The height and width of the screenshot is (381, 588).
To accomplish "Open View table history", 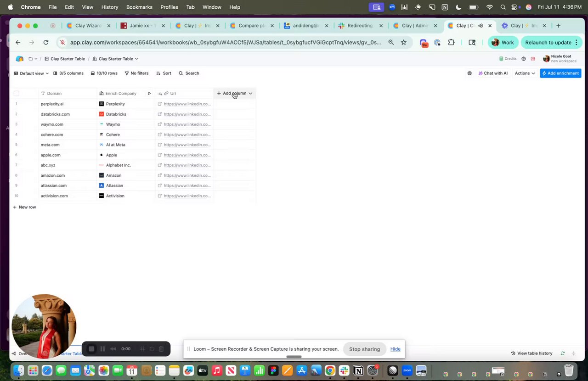I will coord(531,353).
